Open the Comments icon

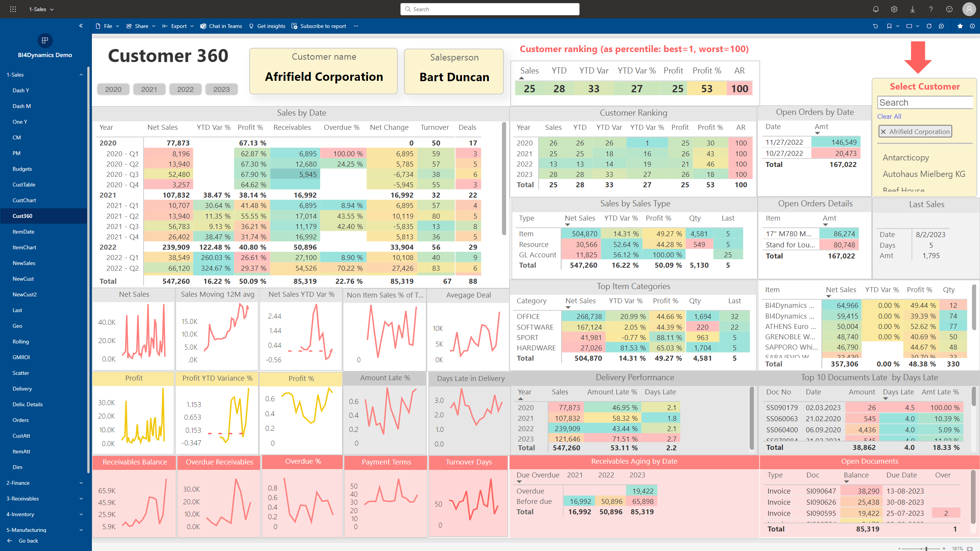(x=941, y=26)
